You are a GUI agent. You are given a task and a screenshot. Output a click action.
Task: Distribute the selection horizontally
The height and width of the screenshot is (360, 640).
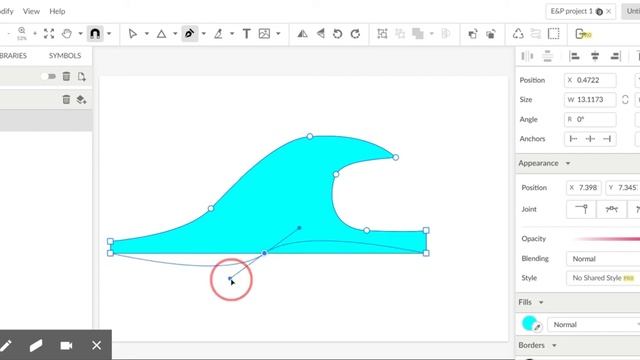pos(527,56)
